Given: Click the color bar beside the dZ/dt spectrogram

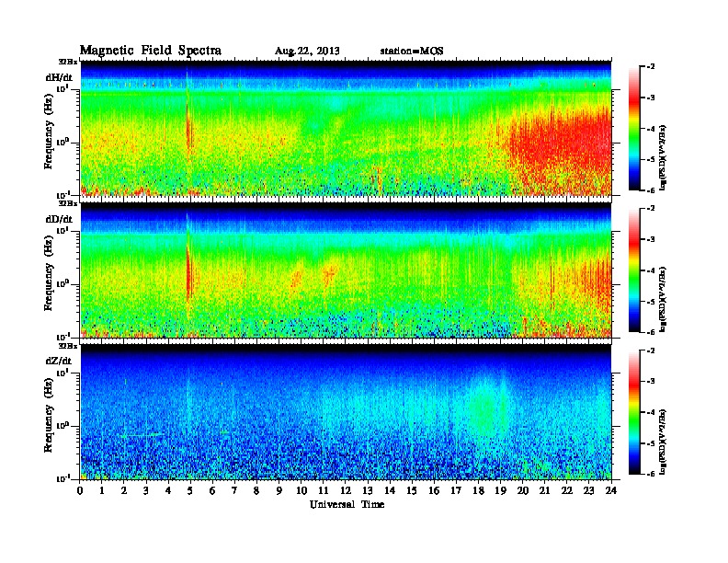Looking at the screenshot, I should pos(633,412).
